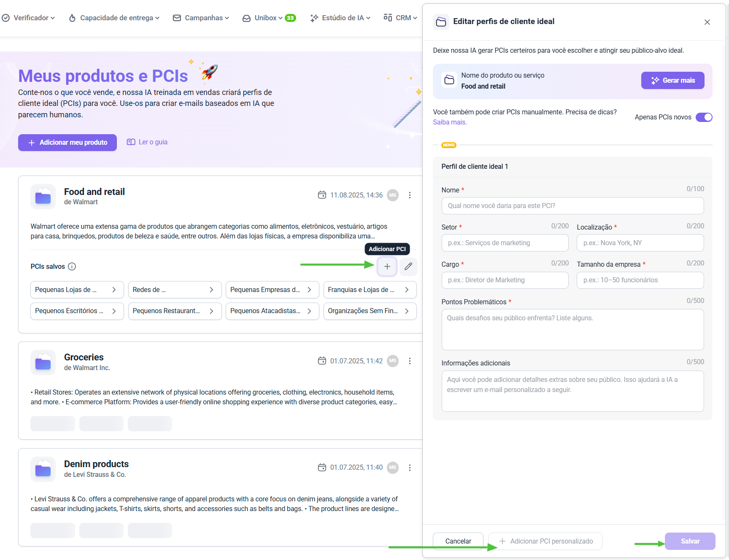Open the Capacidade de entrega menu

point(114,18)
